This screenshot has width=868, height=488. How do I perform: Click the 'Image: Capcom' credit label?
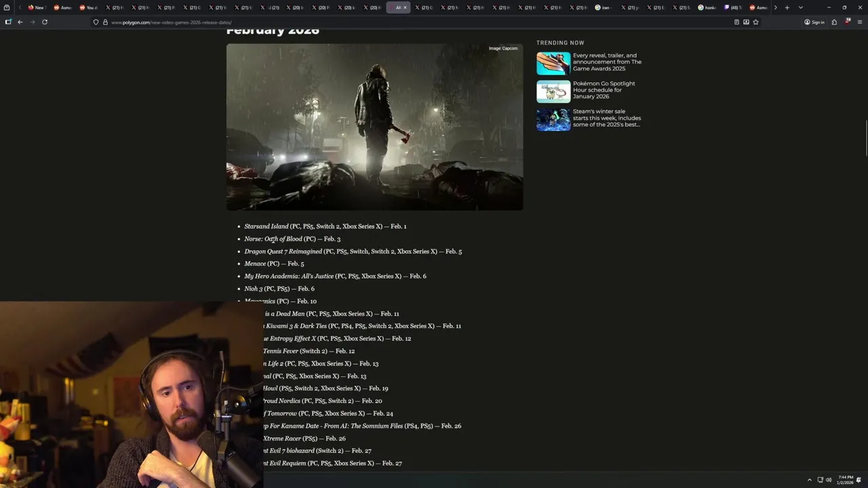(x=503, y=49)
